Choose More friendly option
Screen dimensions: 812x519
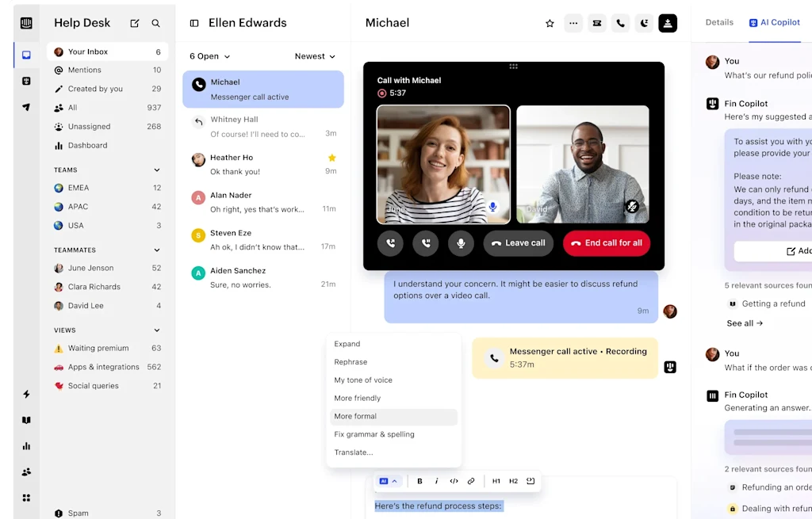pyautogui.click(x=393, y=399)
